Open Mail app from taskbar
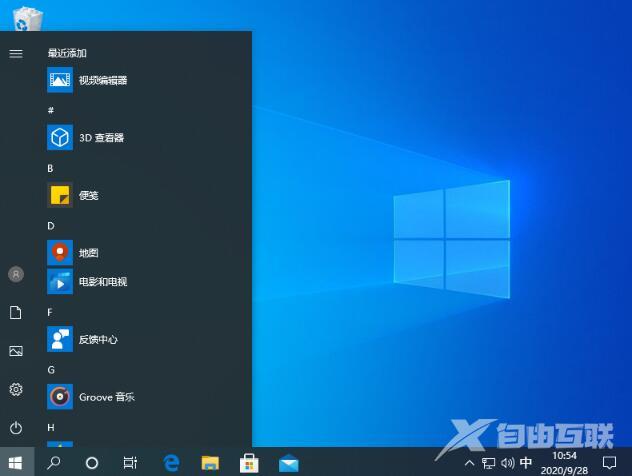This screenshot has width=632, height=476. pos(289,463)
